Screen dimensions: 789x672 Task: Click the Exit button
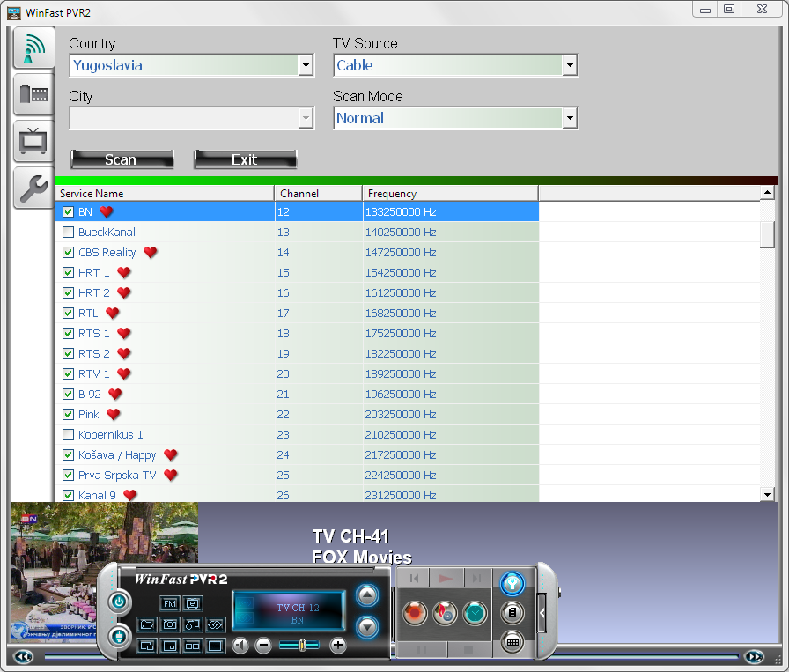click(245, 159)
